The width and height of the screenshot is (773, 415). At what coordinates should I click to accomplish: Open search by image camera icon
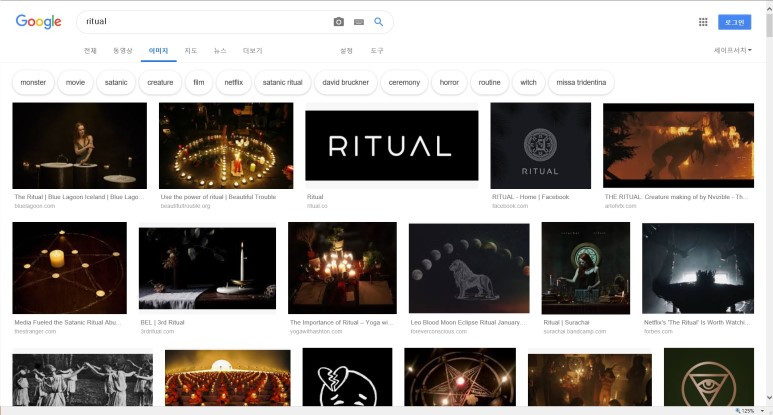(x=339, y=22)
